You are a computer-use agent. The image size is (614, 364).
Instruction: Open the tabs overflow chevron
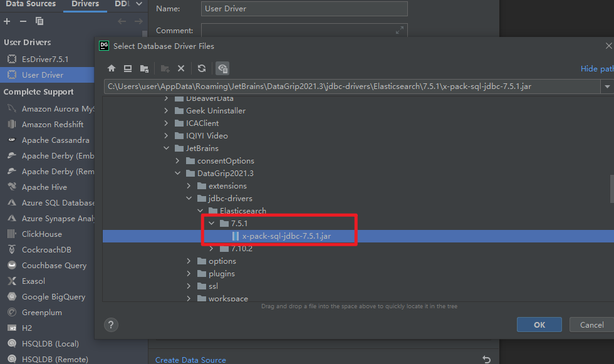(138, 4)
